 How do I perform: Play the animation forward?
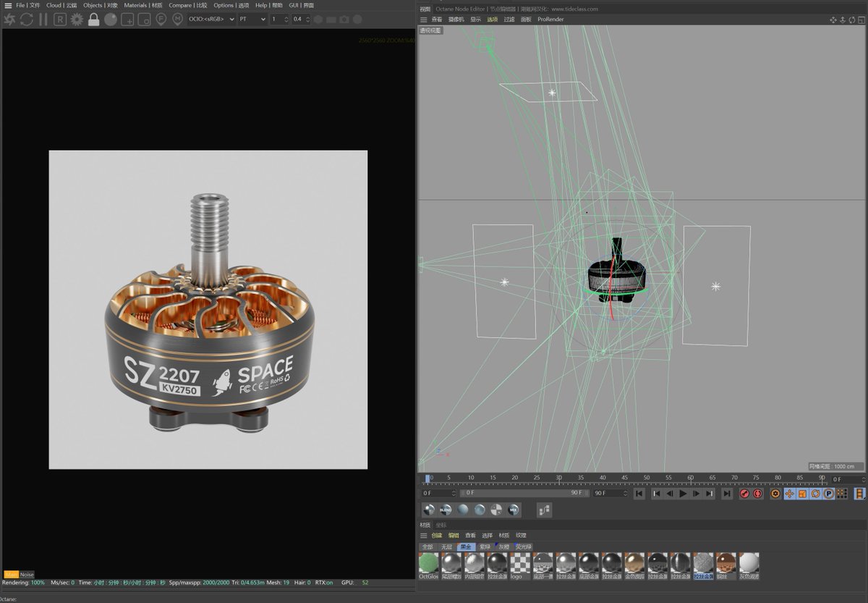(x=683, y=494)
